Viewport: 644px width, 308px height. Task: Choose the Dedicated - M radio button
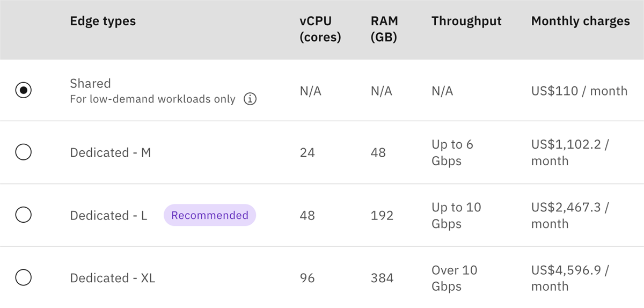[23, 152]
